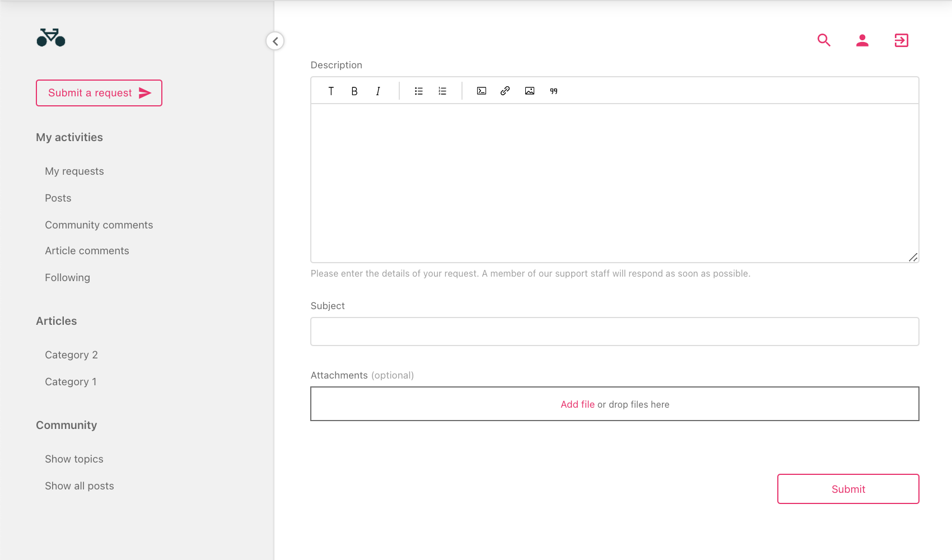952x560 pixels.
Task: Insert a code block
Action: [x=482, y=91]
